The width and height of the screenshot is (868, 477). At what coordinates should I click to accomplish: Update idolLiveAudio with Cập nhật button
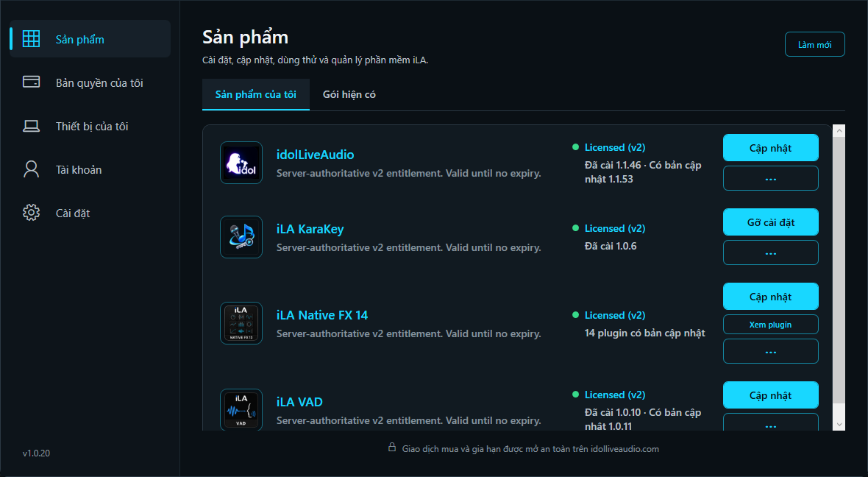tap(771, 148)
